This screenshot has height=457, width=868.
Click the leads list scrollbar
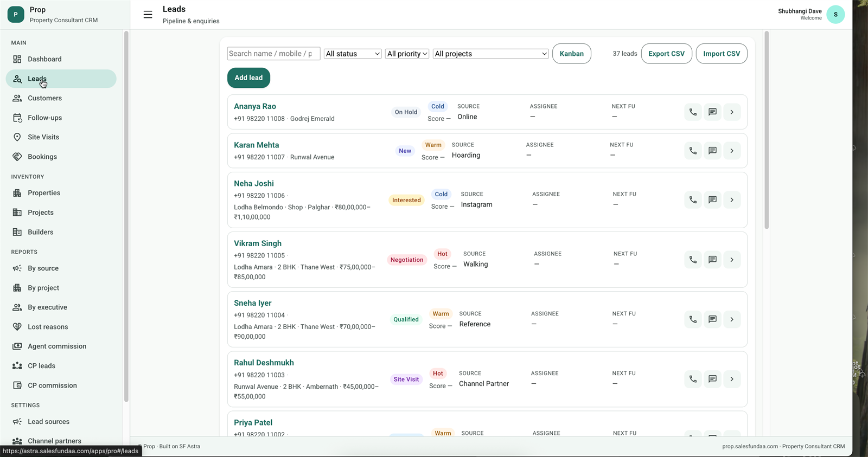tap(767, 130)
